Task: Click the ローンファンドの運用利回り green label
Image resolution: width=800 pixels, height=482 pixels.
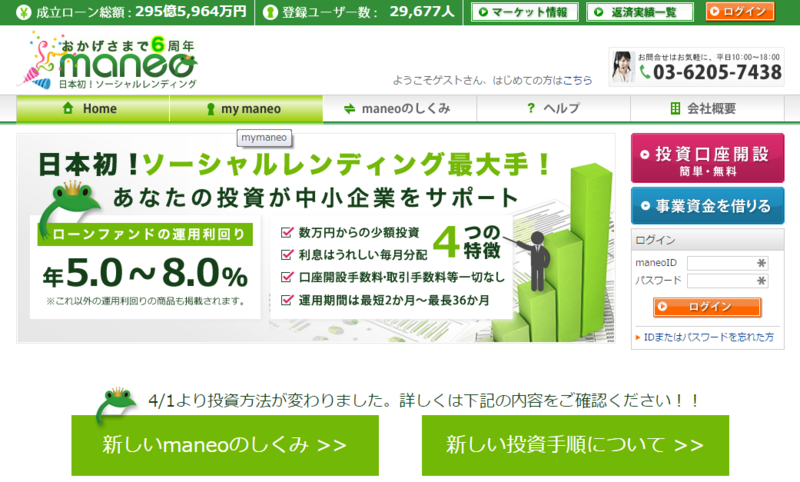Action: [145, 235]
